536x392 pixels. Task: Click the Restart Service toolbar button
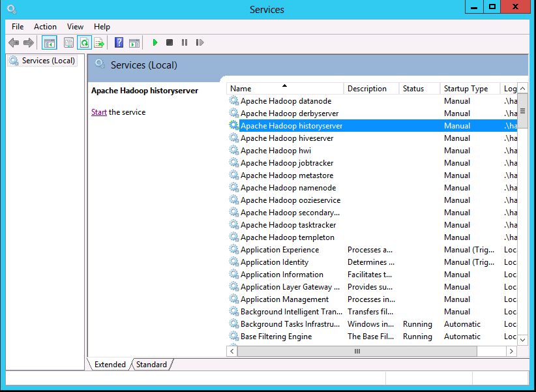point(200,43)
